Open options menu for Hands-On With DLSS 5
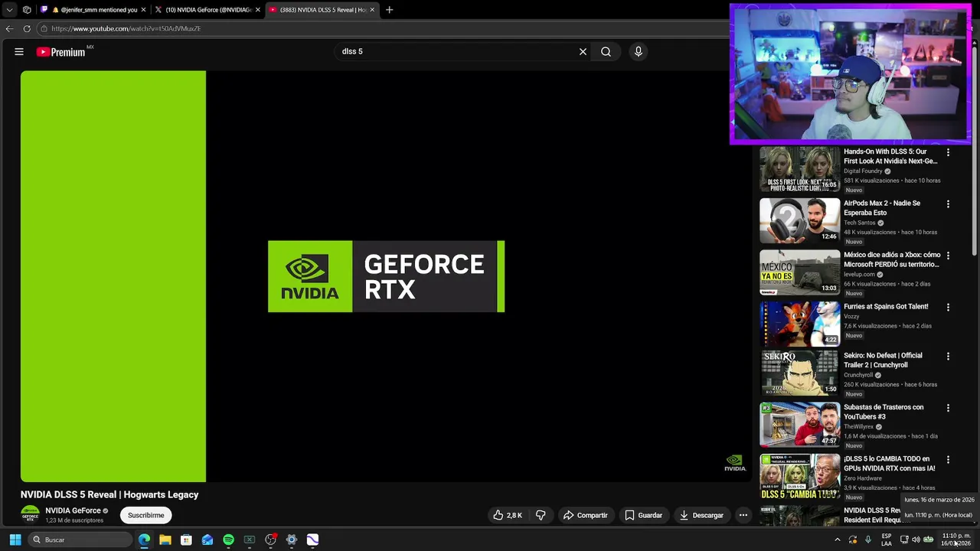980x551 pixels. [x=948, y=152]
